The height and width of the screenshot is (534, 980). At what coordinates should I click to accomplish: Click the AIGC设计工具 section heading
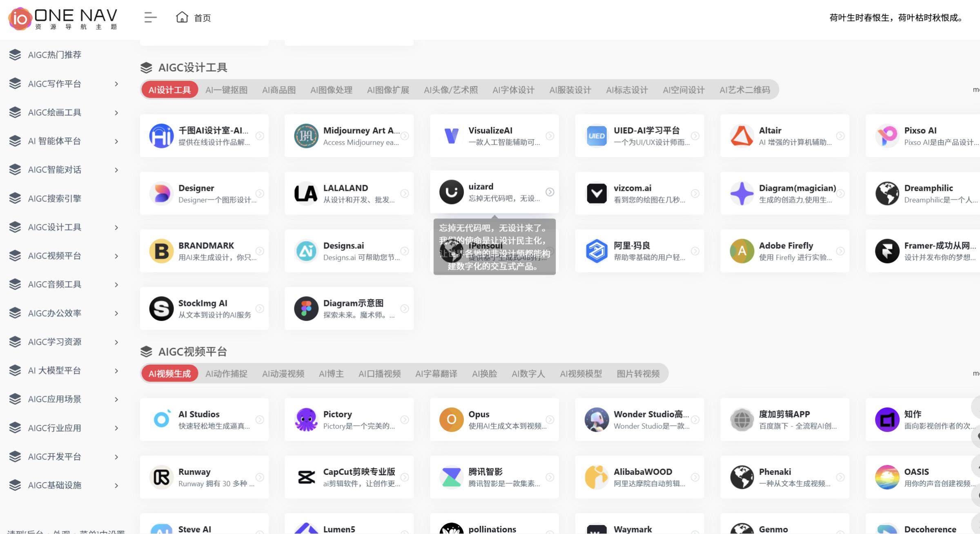(x=193, y=67)
